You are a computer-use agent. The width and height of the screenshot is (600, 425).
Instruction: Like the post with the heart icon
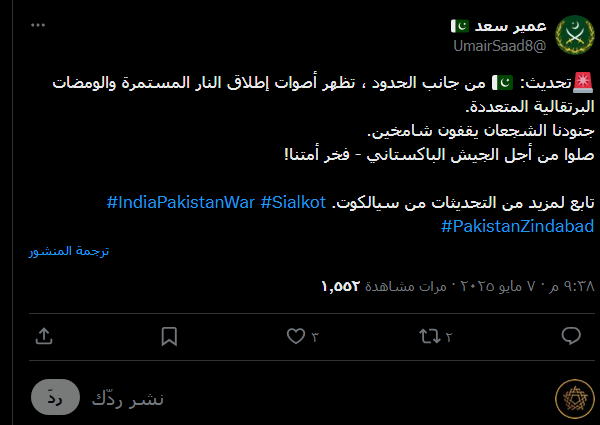[295, 336]
